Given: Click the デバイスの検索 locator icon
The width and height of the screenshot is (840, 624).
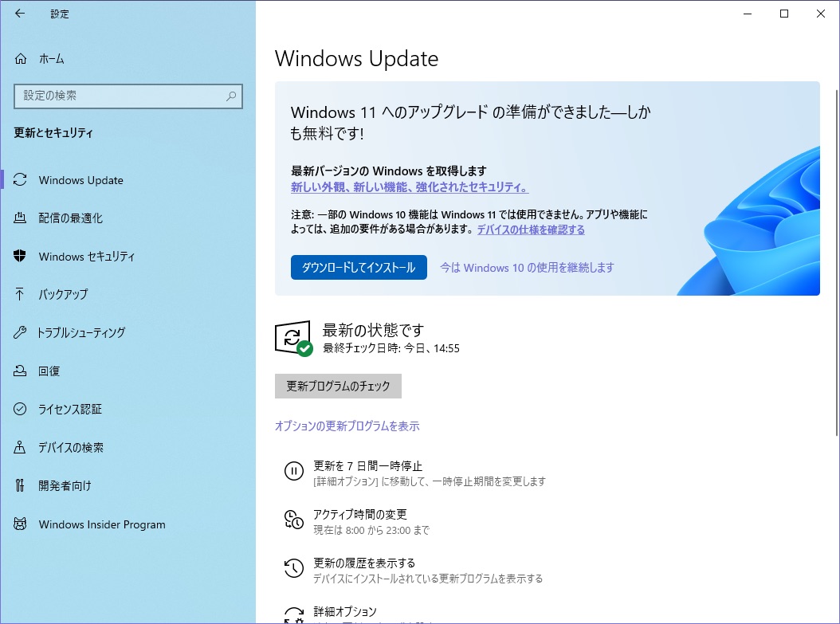Looking at the screenshot, I should (x=20, y=447).
